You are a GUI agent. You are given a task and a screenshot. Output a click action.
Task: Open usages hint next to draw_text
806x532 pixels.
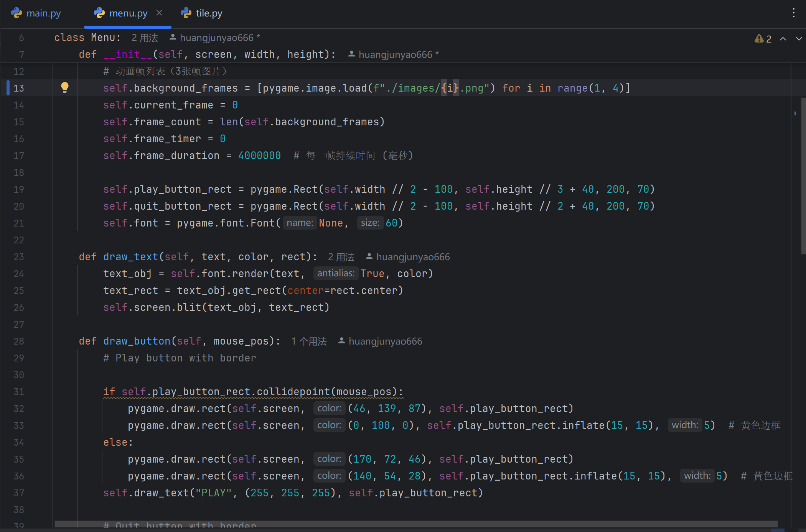341,257
